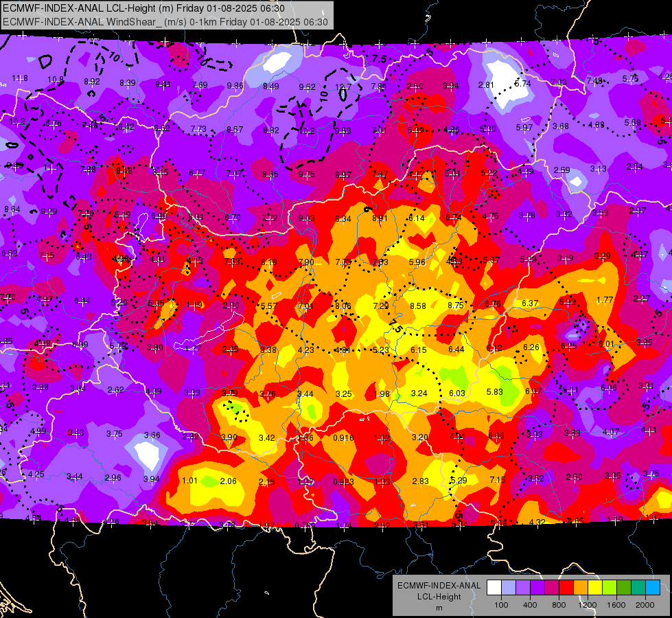The height and width of the screenshot is (618, 672).
Task: Click the wind shear value 3.38
Action: 268,350
